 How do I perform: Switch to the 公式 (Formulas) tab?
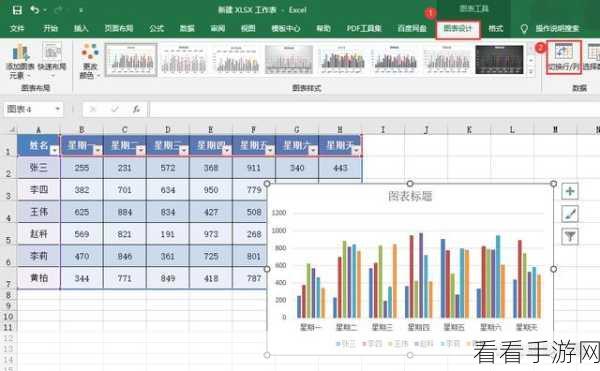coord(157,28)
